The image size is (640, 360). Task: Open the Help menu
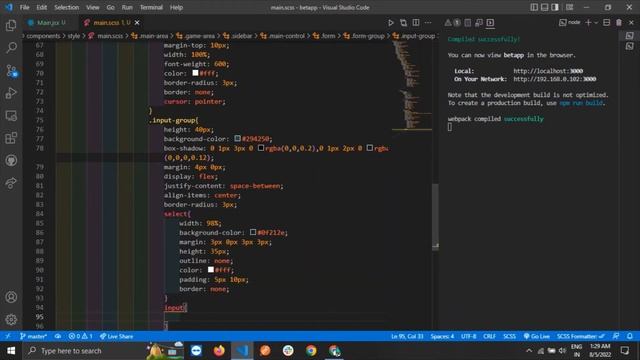[176, 7]
